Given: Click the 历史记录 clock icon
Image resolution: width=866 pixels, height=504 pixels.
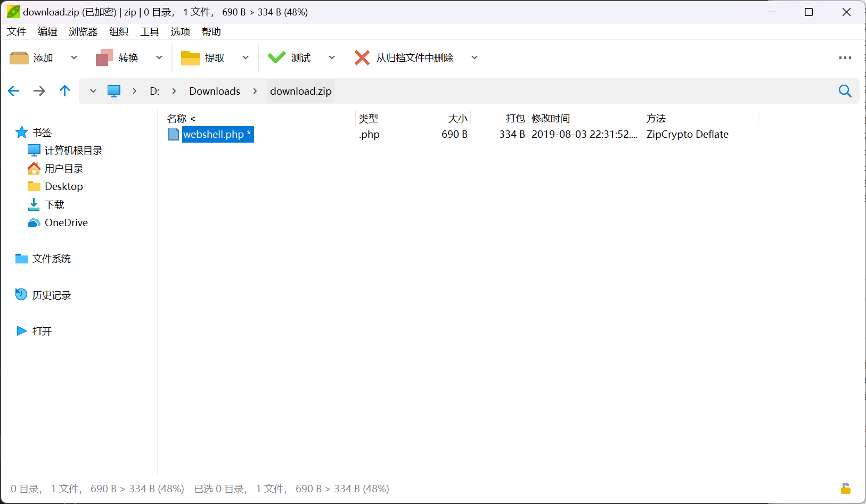Looking at the screenshot, I should 21,294.
